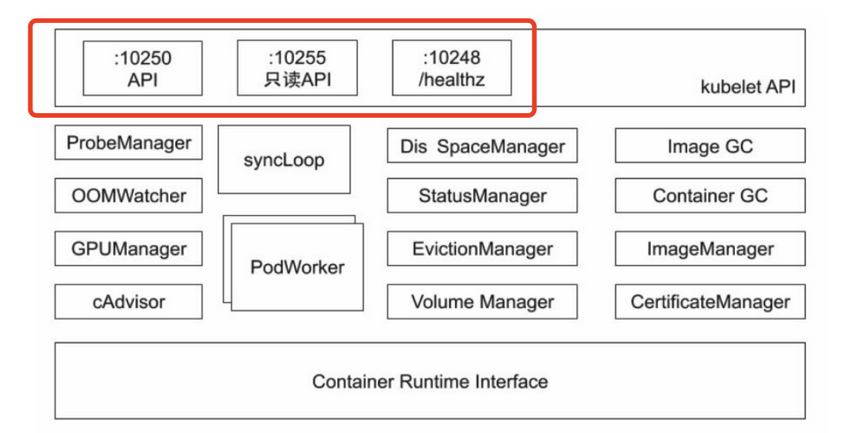Click the StatusManager box
The width and height of the screenshot is (850, 433).
coord(482,196)
